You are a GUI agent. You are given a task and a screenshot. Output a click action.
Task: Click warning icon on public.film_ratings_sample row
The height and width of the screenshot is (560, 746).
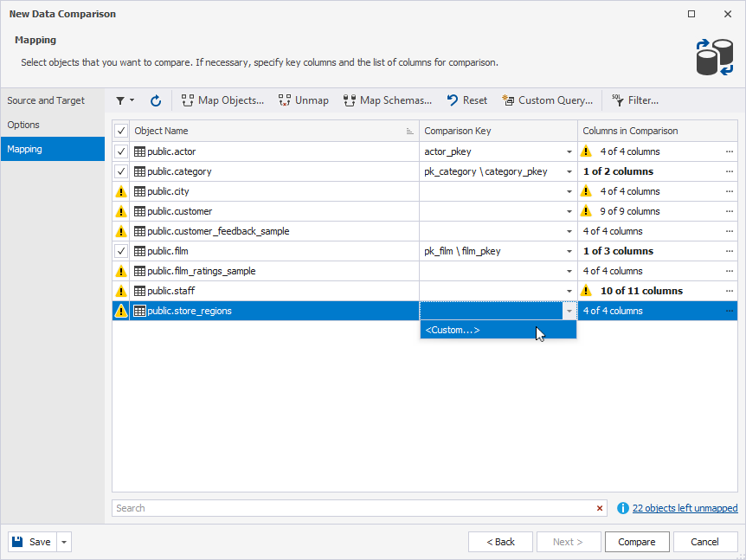(121, 271)
